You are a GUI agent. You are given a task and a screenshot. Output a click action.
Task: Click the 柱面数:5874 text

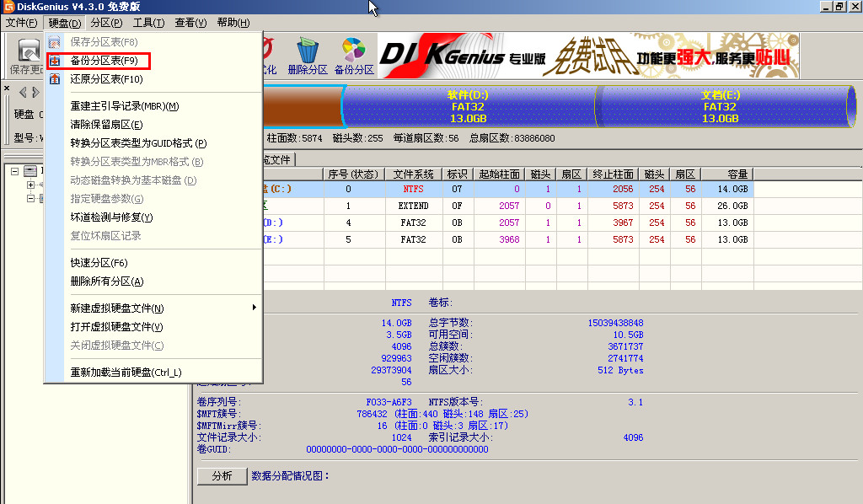[294, 138]
